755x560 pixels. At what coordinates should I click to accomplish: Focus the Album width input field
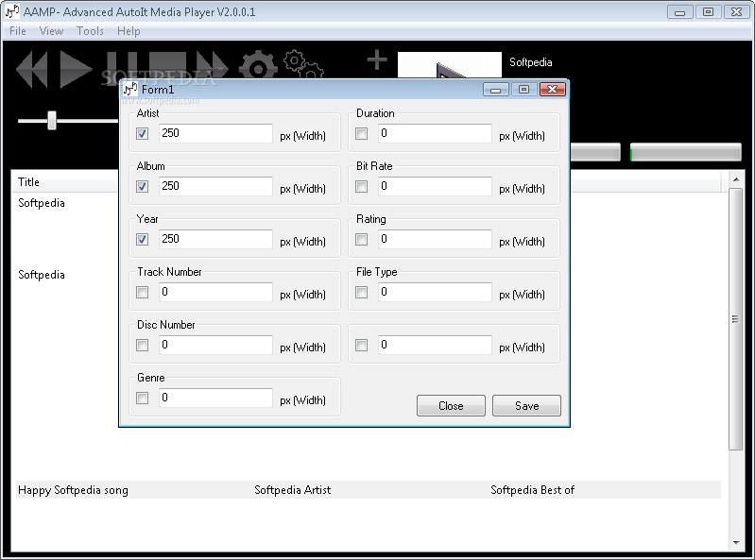[215, 186]
